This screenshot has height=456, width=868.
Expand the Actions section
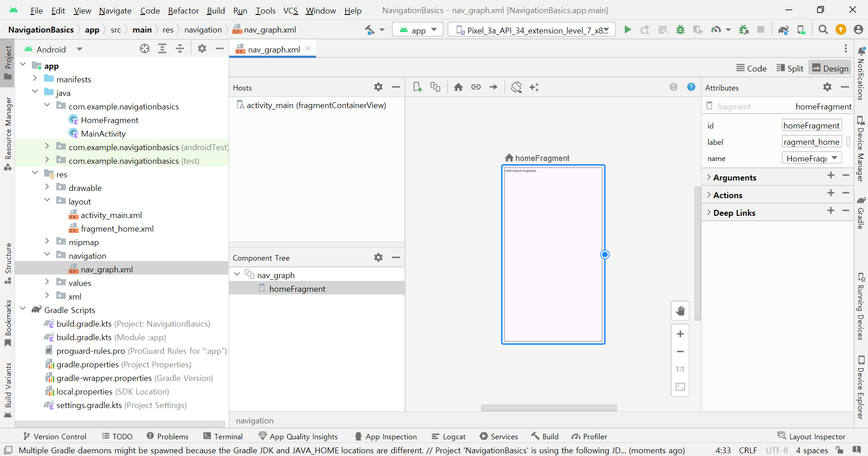click(x=709, y=195)
